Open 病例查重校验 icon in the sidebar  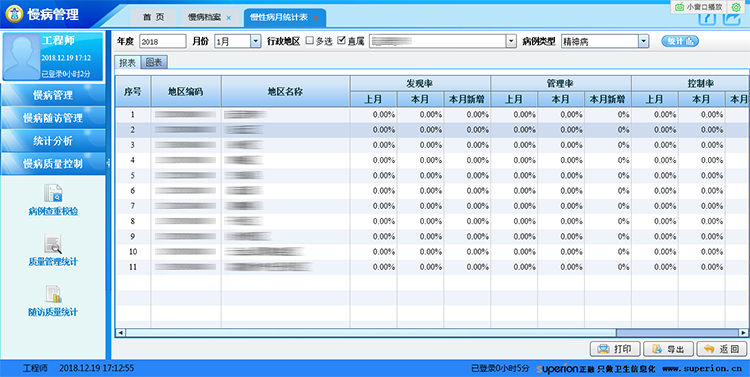click(53, 193)
